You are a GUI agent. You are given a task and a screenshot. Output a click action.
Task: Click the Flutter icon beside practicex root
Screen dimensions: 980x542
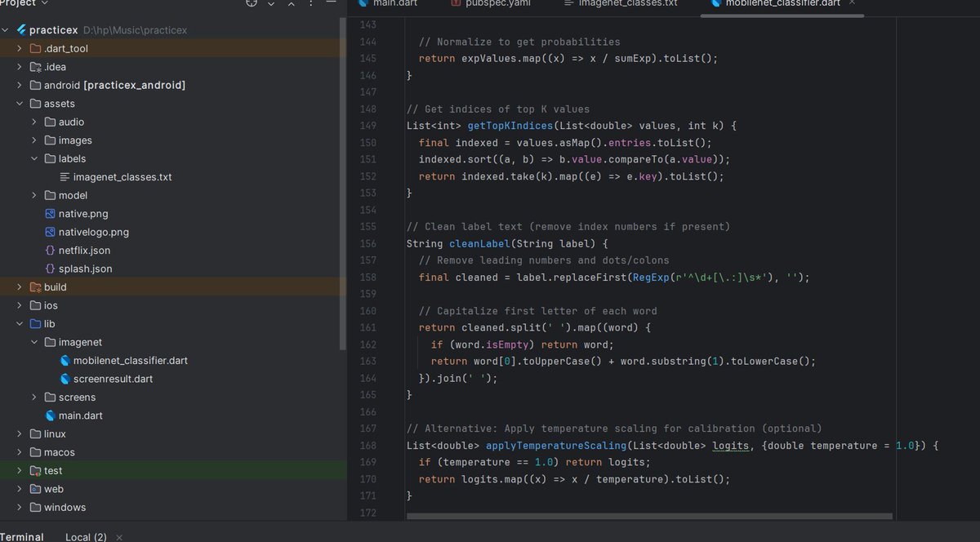pyautogui.click(x=21, y=30)
